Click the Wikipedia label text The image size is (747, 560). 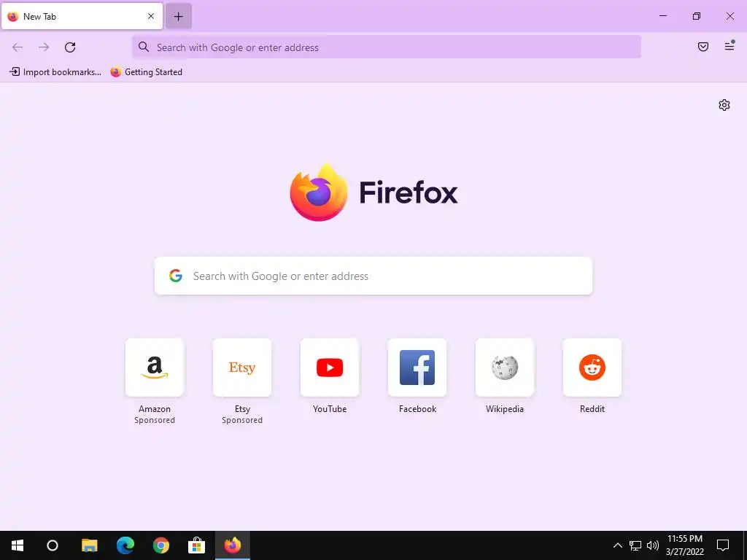click(505, 409)
